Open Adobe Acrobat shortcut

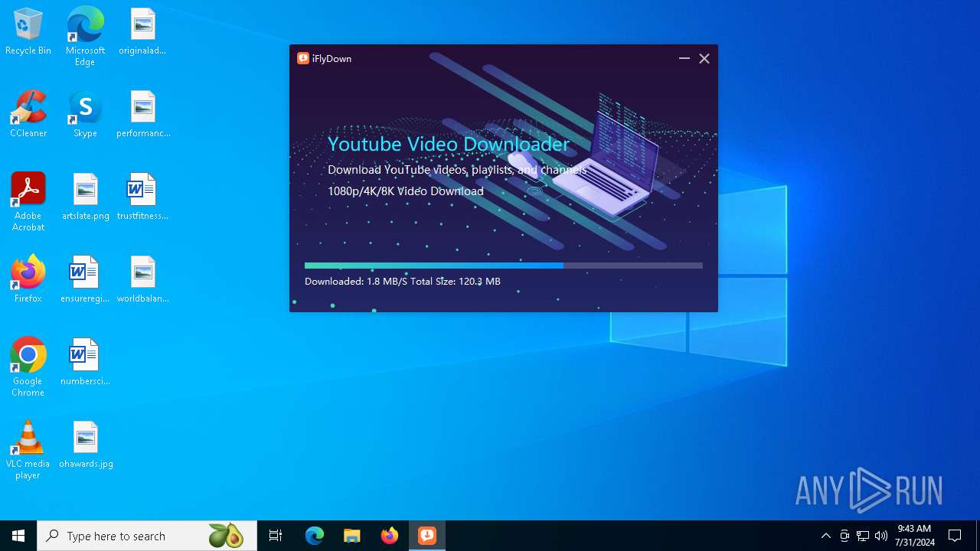coord(28,202)
